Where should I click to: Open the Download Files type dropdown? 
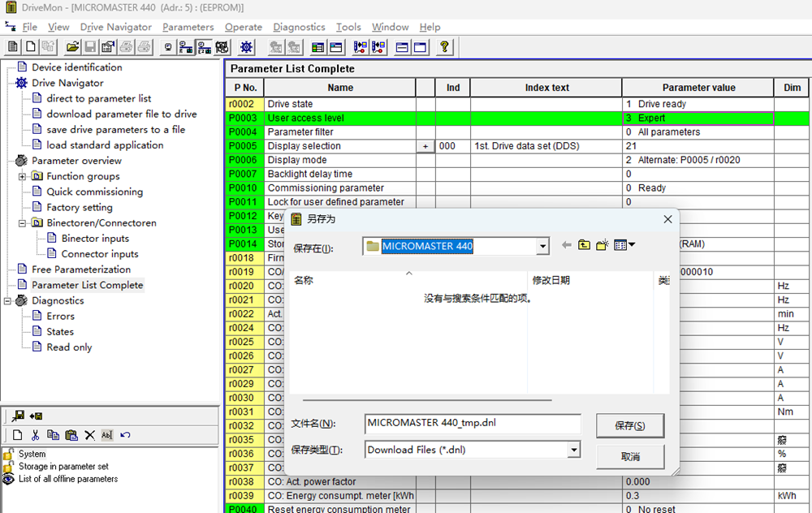[x=574, y=450]
